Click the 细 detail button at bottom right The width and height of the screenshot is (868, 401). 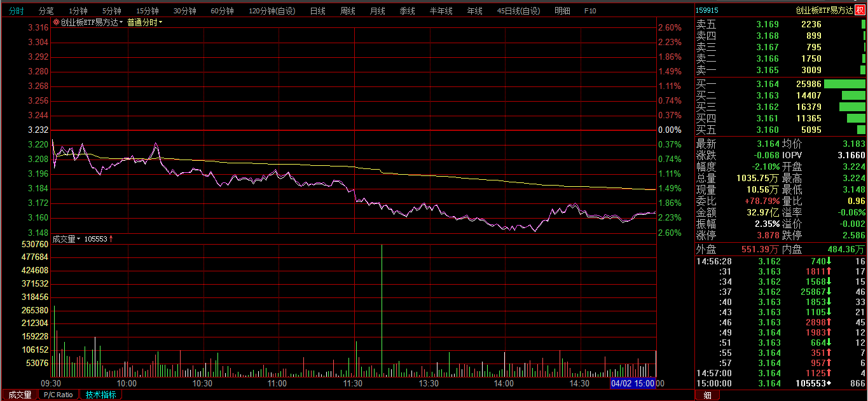pos(707,395)
